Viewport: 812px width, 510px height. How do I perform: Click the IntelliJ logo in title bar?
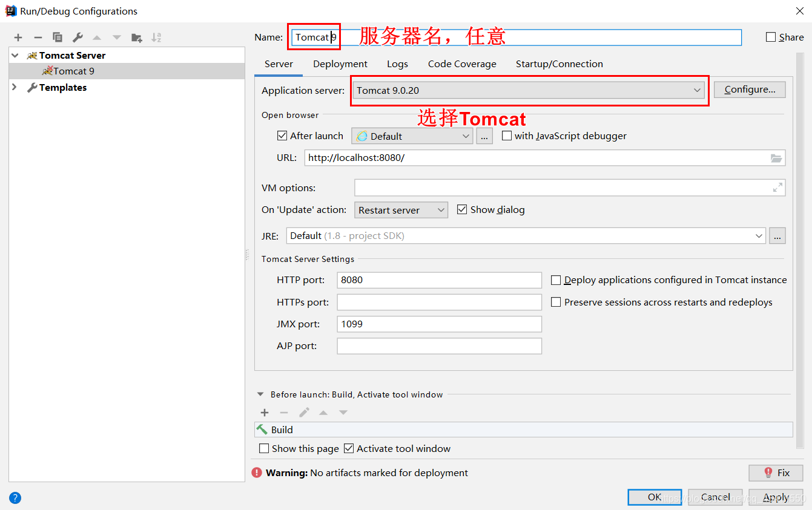(x=11, y=11)
